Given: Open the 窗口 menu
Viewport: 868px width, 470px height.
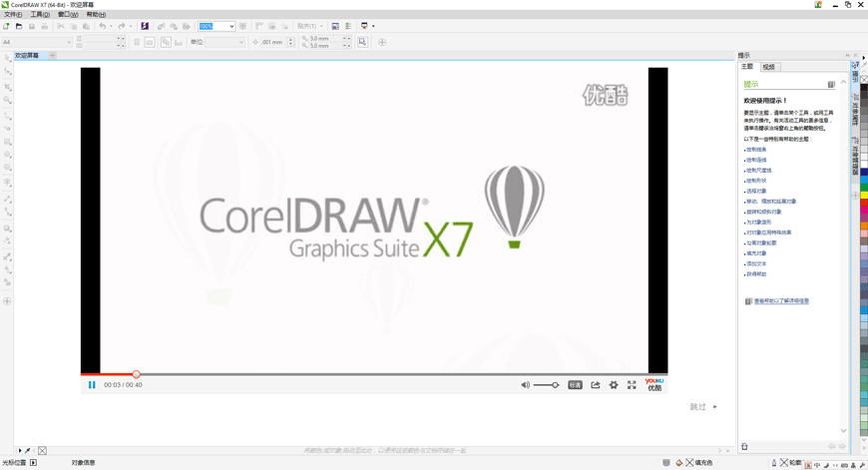Looking at the screenshot, I should click(x=68, y=14).
